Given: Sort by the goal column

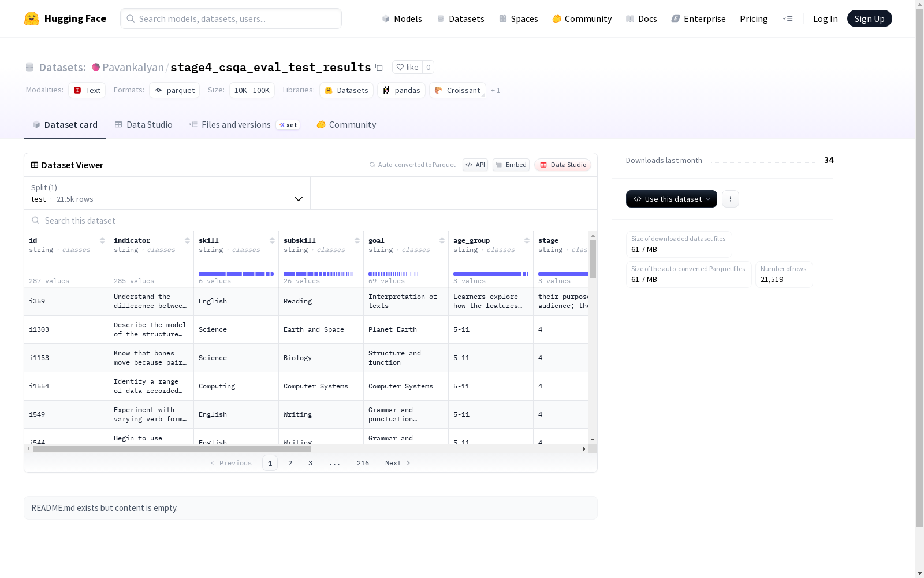Looking at the screenshot, I should click(442, 240).
